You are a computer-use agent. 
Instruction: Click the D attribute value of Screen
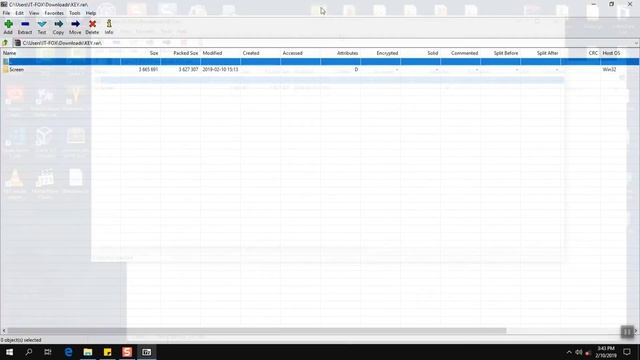tap(356, 70)
